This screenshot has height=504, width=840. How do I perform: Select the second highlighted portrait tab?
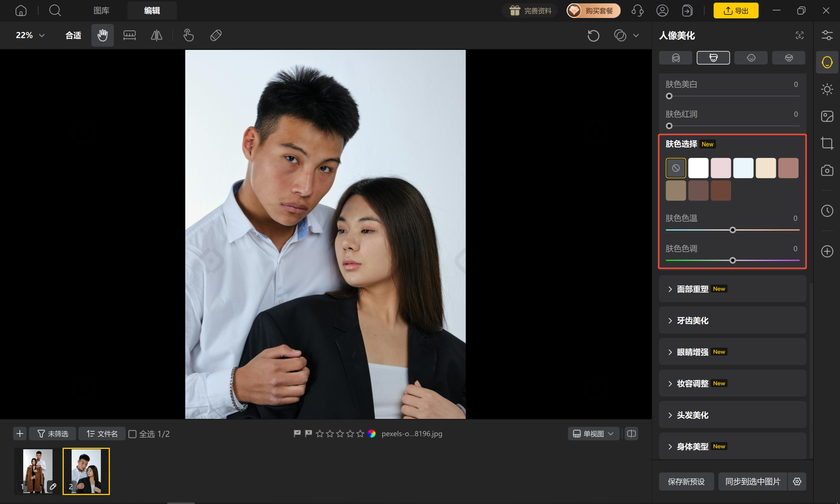[x=713, y=58]
